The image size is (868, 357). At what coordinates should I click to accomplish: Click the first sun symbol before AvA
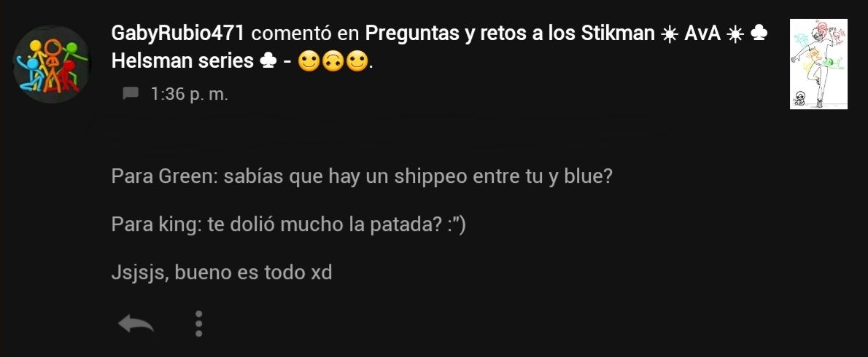point(670,35)
